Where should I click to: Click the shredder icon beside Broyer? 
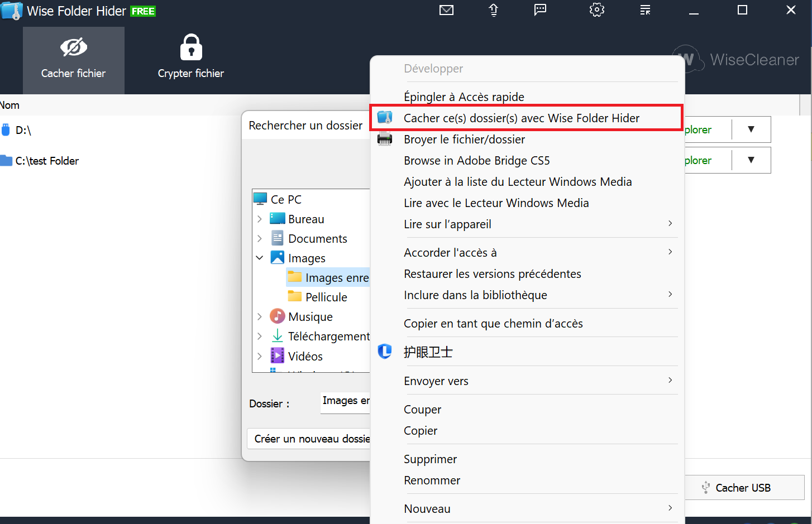click(x=385, y=139)
